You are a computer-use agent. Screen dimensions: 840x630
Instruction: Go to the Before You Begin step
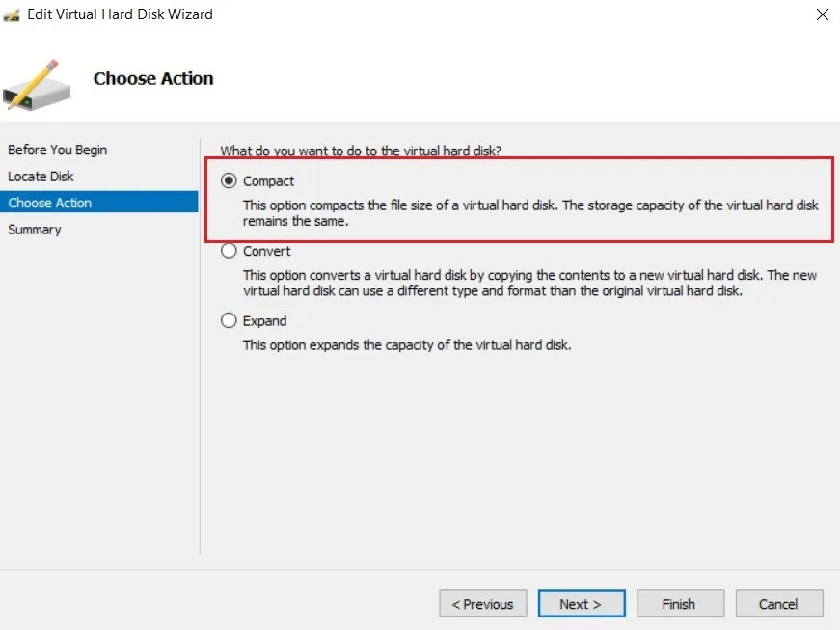(x=57, y=150)
